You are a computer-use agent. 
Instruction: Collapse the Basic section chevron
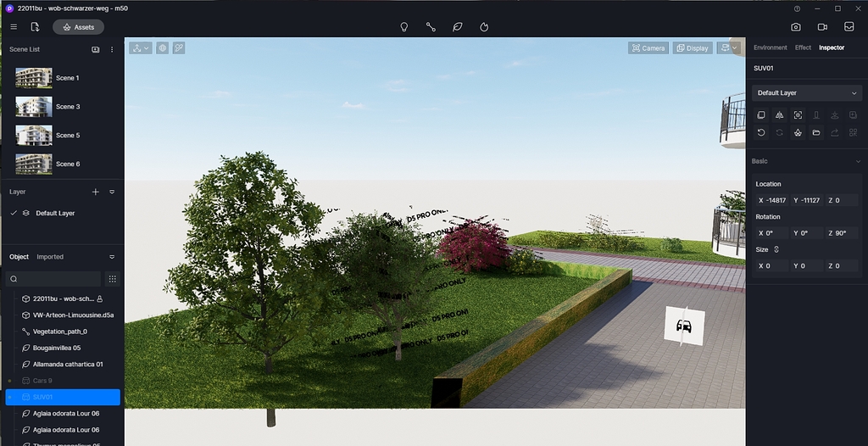click(x=858, y=161)
